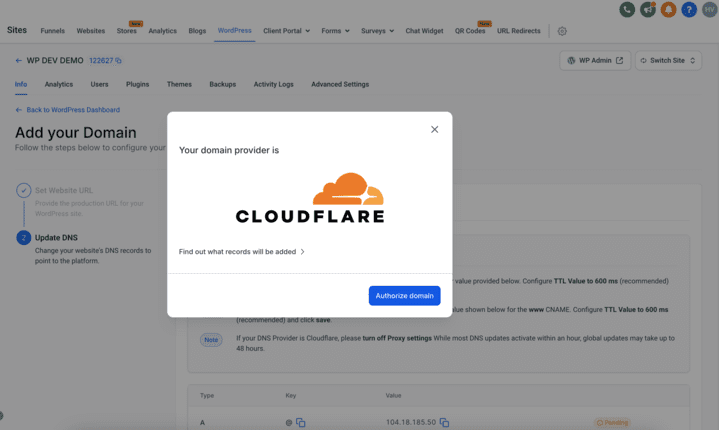Switch to the Plugins tab

click(138, 84)
